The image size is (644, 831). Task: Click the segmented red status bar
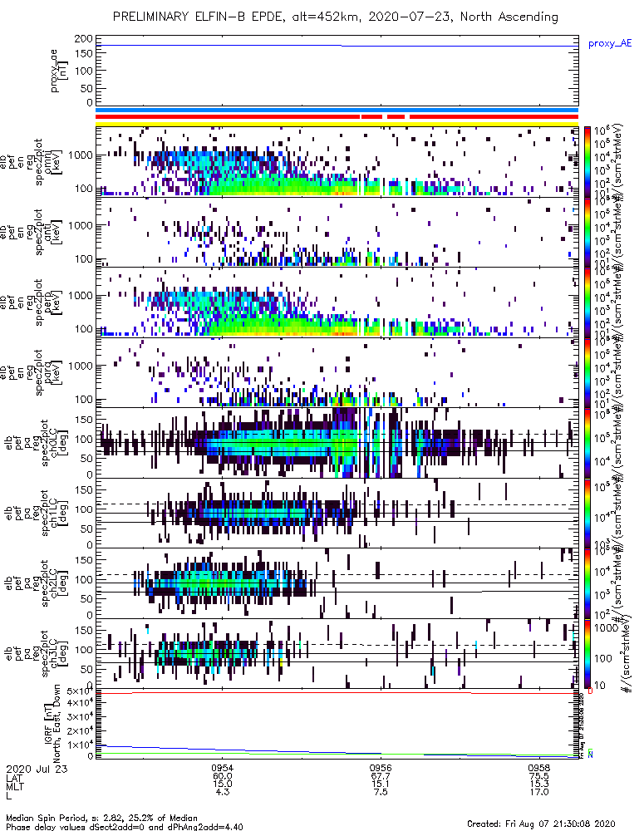coord(337,116)
